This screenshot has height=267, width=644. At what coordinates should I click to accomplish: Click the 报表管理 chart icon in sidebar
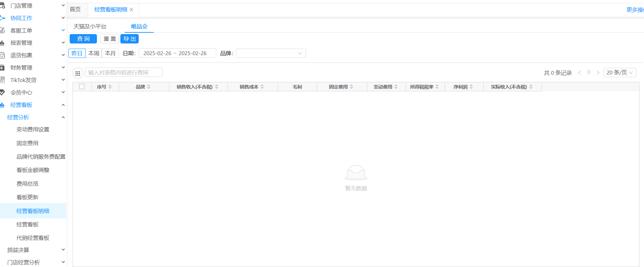pyautogui.click(x=2, y=43)
